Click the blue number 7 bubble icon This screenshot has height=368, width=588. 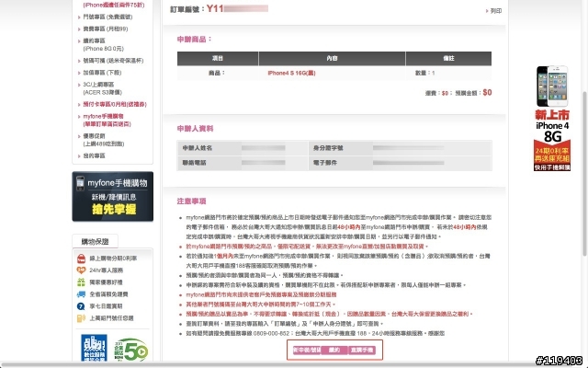[81, 306]
